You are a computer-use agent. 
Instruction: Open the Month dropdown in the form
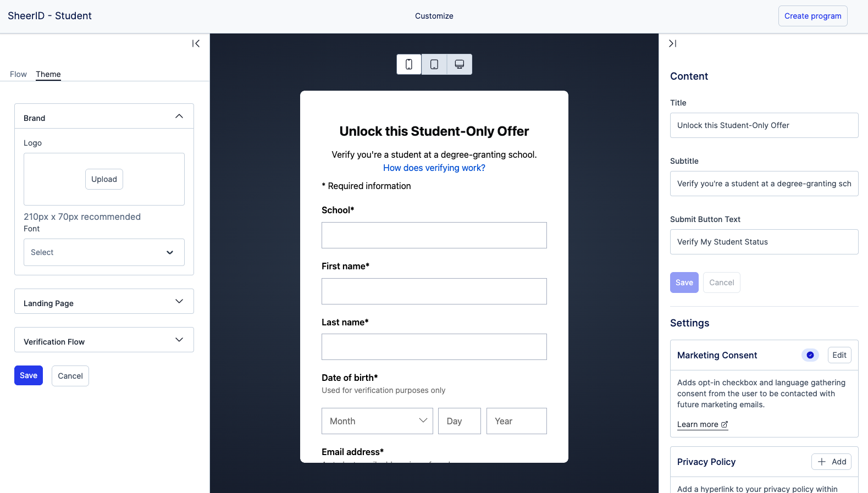377,421
